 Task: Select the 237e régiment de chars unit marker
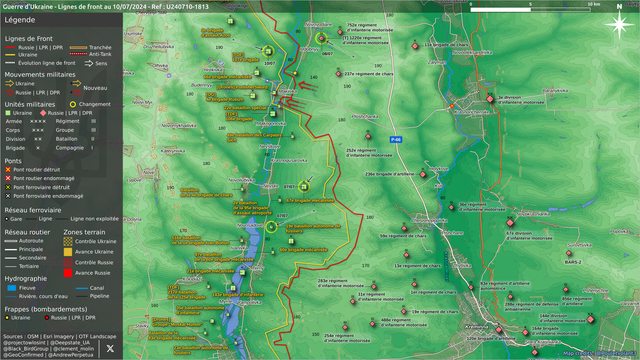(x=338, y=74)
